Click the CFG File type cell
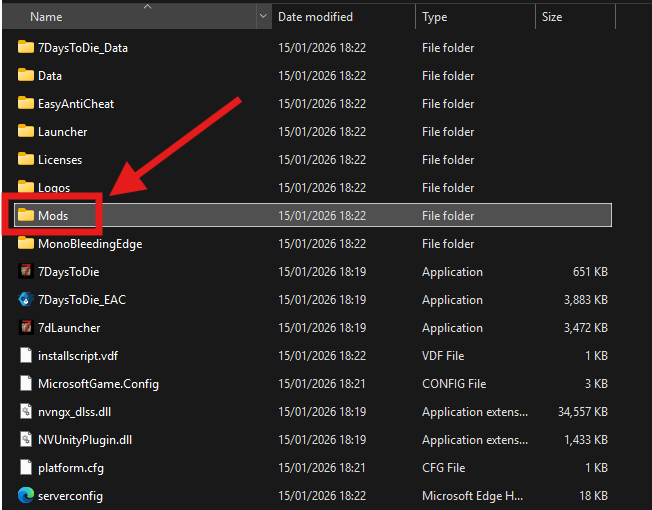Image resolution: width=652 pixels, height=510 pixels. (x=443, y=468)
